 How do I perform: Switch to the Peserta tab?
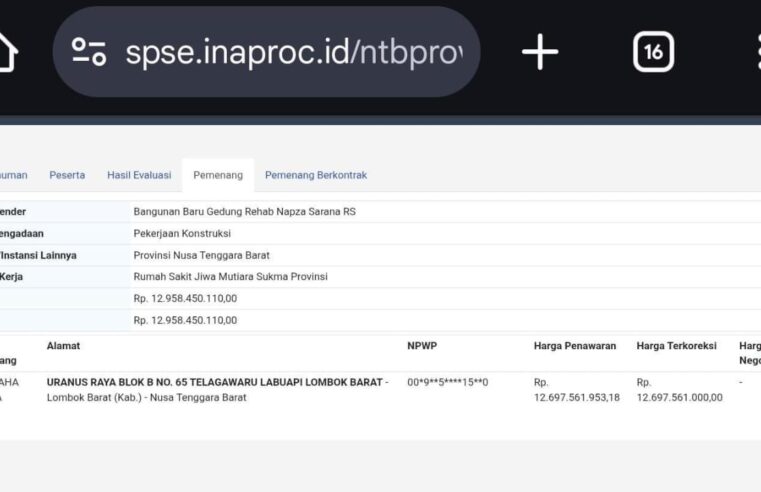click(x=67, y=175)
